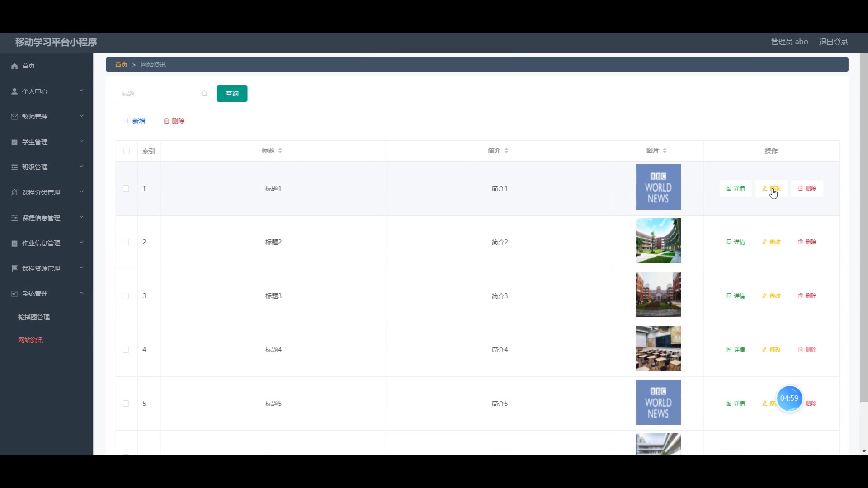This screenshot has width=868, height=488.
Task: Click the blue 04:59 timer bubble
Action: coord(789,398)
